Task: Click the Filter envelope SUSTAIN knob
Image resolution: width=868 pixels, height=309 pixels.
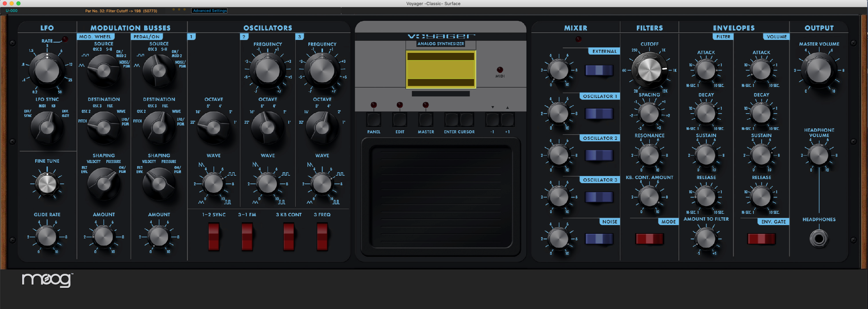Action: pyautogui.click(x=706, y=156)
